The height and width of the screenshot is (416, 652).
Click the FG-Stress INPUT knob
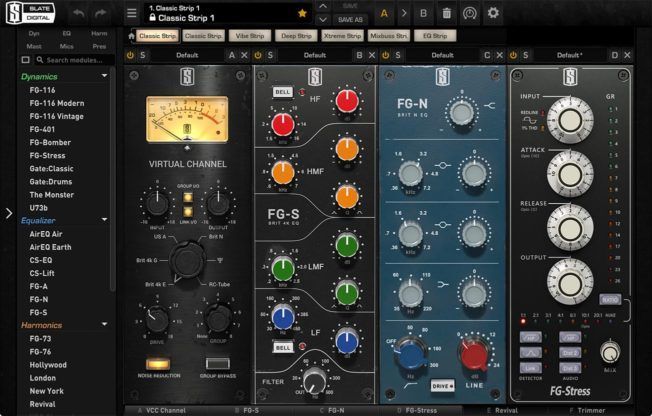570,120
